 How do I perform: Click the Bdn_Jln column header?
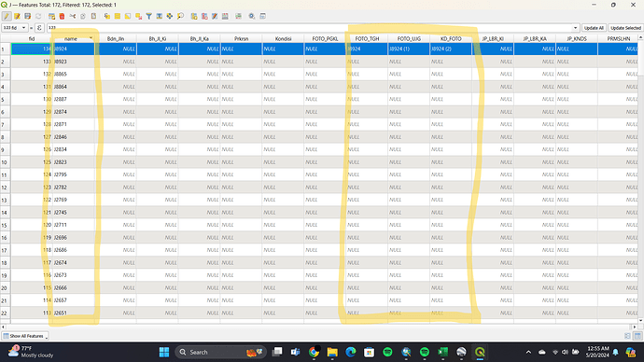[x=116, y=38]
